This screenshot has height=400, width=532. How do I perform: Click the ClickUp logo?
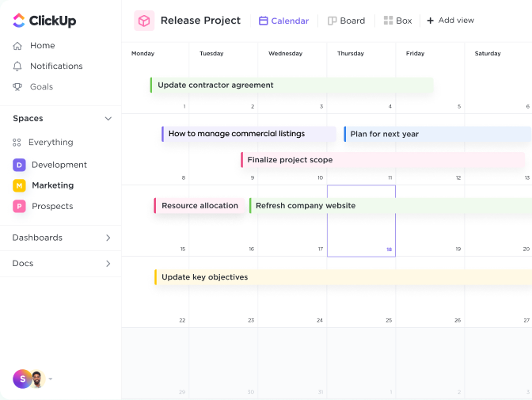pos(44,21)
